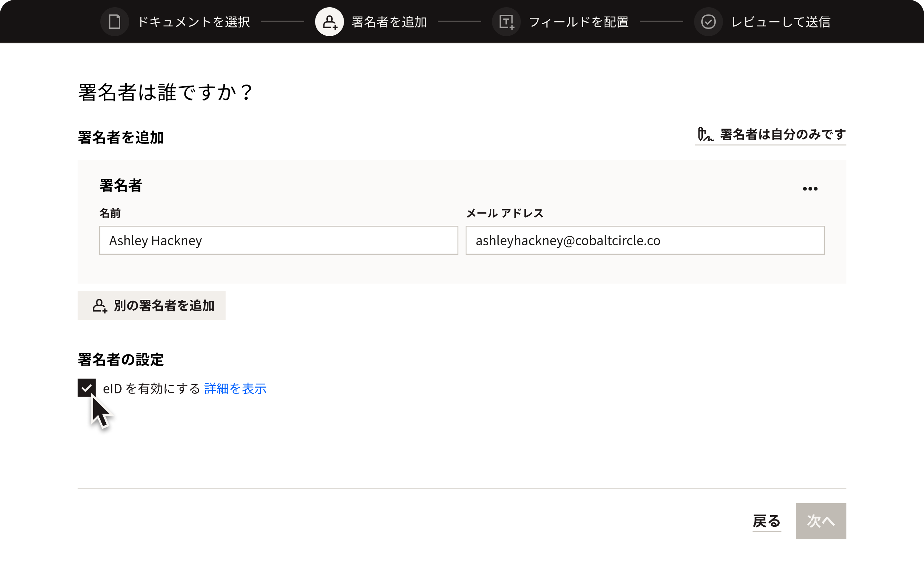
Task: Uncheck the eID を有効にする checkbox
Action: click(x=87, y=388)
